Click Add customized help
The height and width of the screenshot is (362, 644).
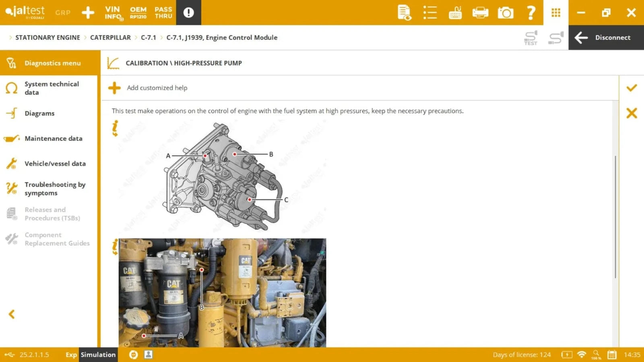[x=157, y=88]
